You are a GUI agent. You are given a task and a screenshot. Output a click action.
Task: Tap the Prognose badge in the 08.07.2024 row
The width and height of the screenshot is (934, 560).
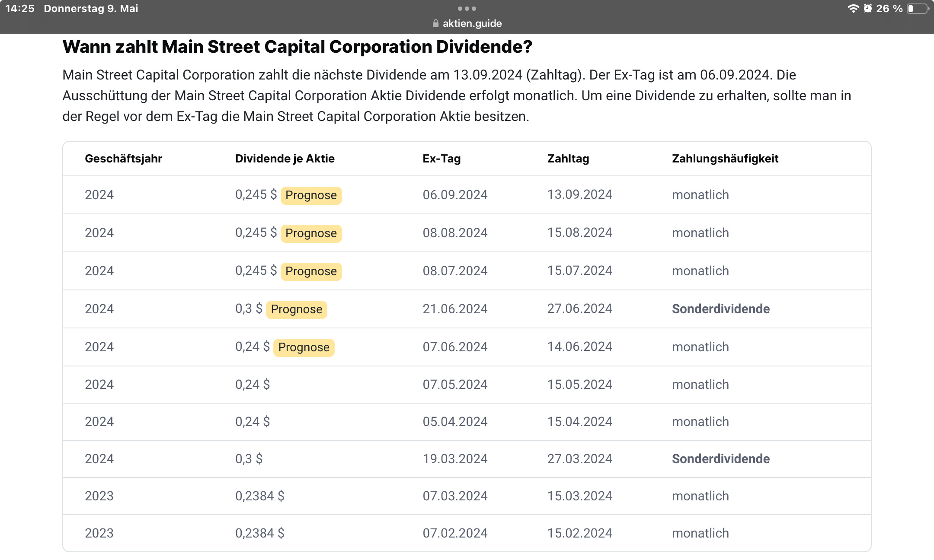point(311,271)
